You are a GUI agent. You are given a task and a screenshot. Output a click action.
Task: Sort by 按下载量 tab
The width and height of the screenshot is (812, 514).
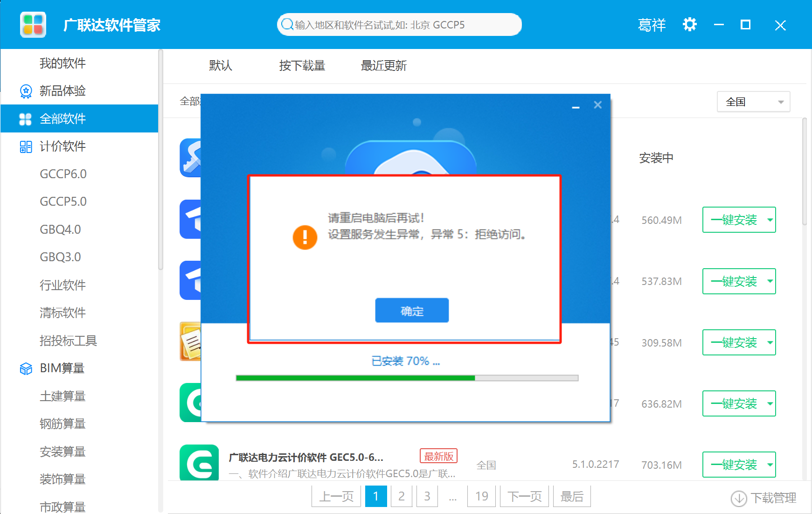click(x=302, y=66)
